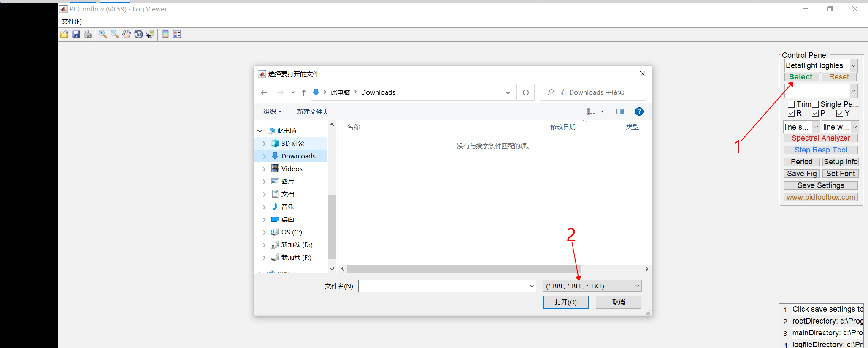Uncheck the R axis checkbox
The image size is (868, 348).
(791, 113)
